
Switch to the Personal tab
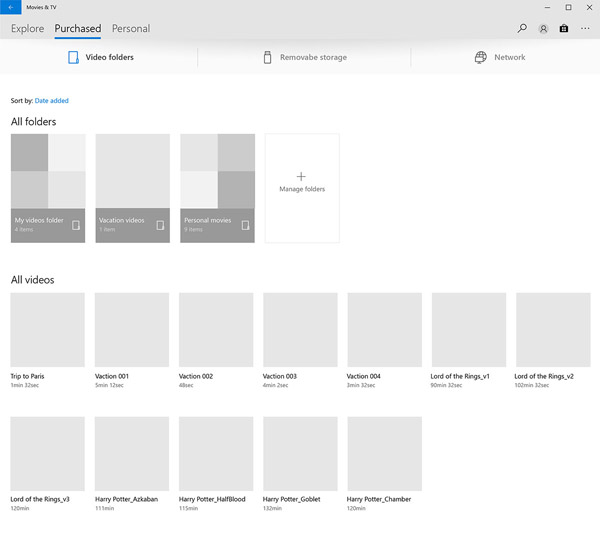click(x=131, y=28)
